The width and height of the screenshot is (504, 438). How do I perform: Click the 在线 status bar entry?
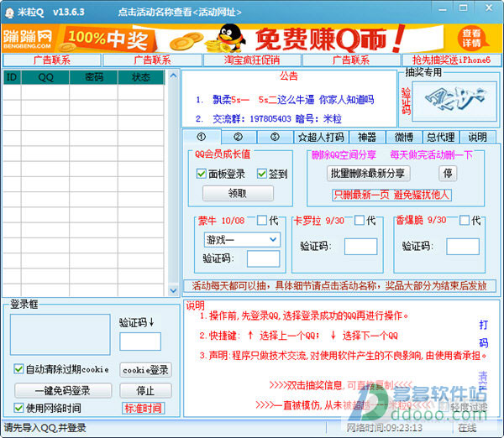point(467,428)
